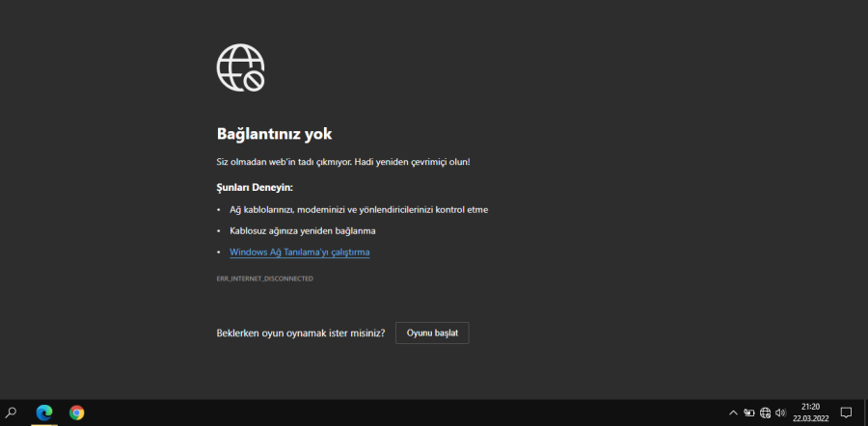This screenshot has height=426, width=868.
Task: Open the notification center icon
Action: (x=846, y=413)
